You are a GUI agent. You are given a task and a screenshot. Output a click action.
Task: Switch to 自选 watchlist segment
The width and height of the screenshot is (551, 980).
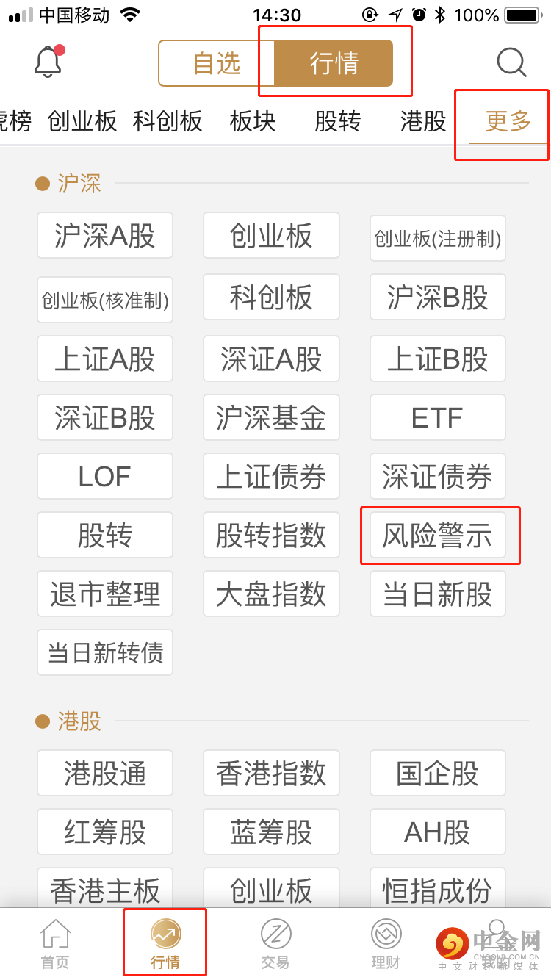coord(217,64)
